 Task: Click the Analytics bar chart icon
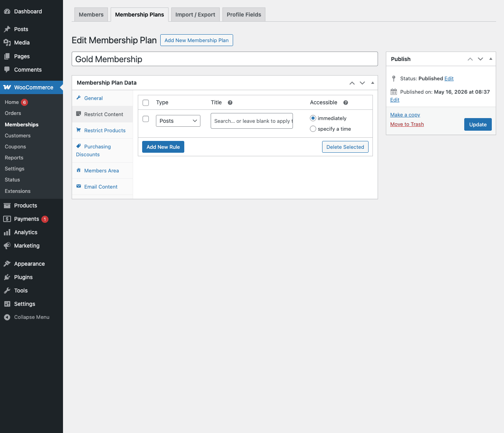[x=7, y=232]
